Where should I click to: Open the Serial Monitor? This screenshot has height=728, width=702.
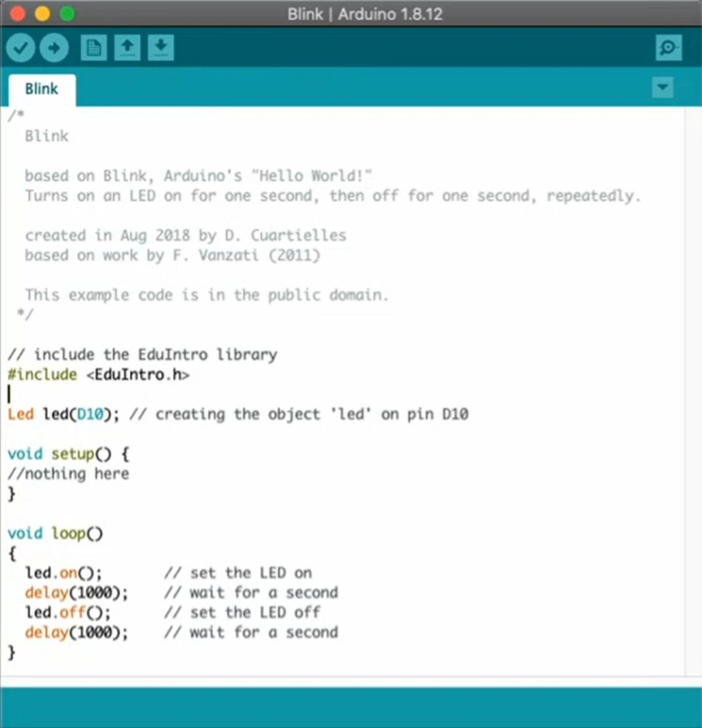668,48
